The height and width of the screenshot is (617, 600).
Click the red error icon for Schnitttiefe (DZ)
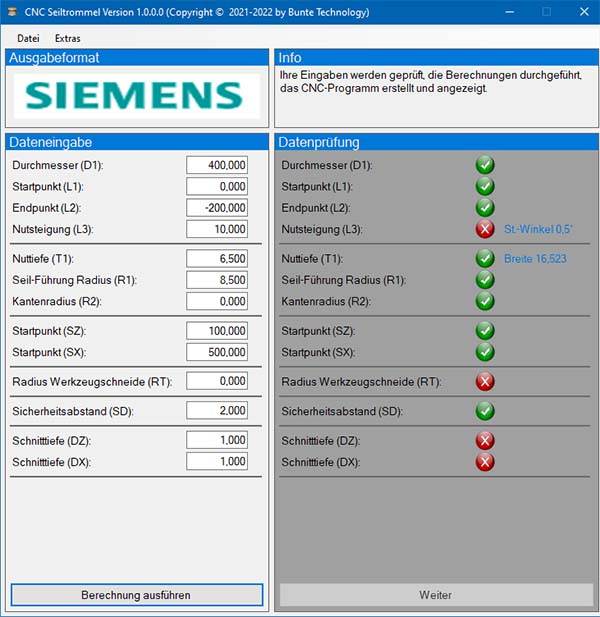click(485, 440)
